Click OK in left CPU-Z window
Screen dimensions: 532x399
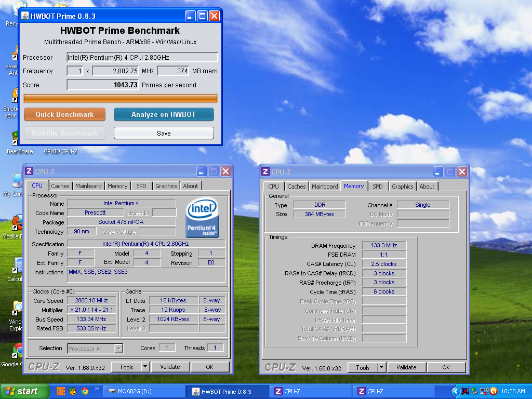coord(210,367)
